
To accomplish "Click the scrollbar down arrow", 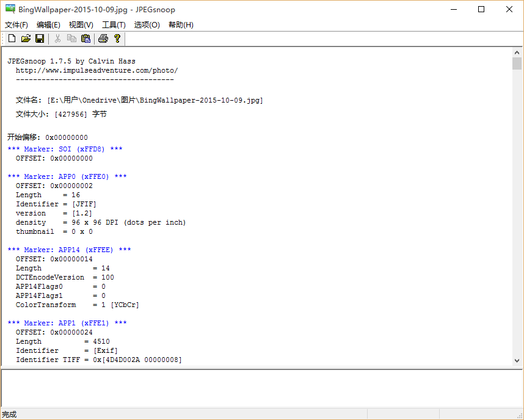I will 517,360.
